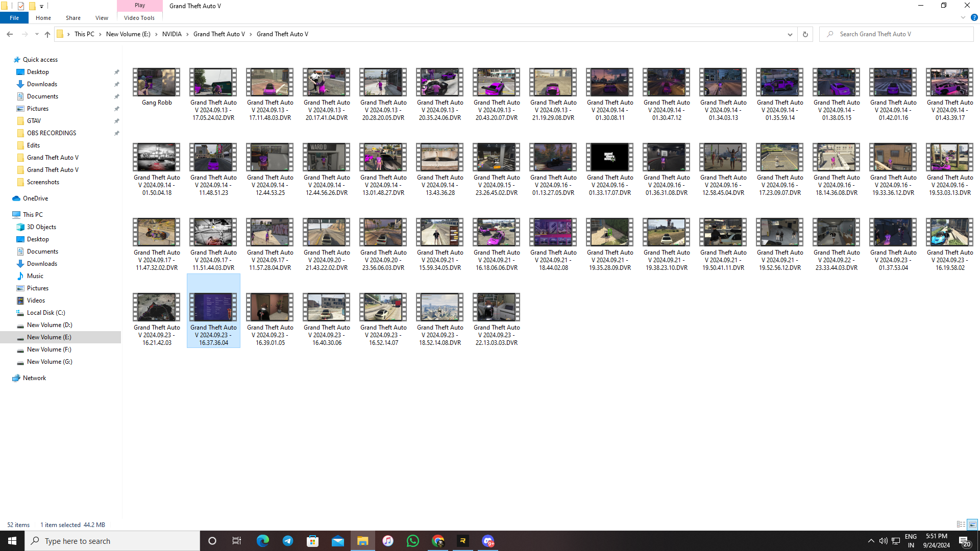980x551 pixels.
Task: Expand the ribbon with chevron arrow
Action: pos(963,17)
